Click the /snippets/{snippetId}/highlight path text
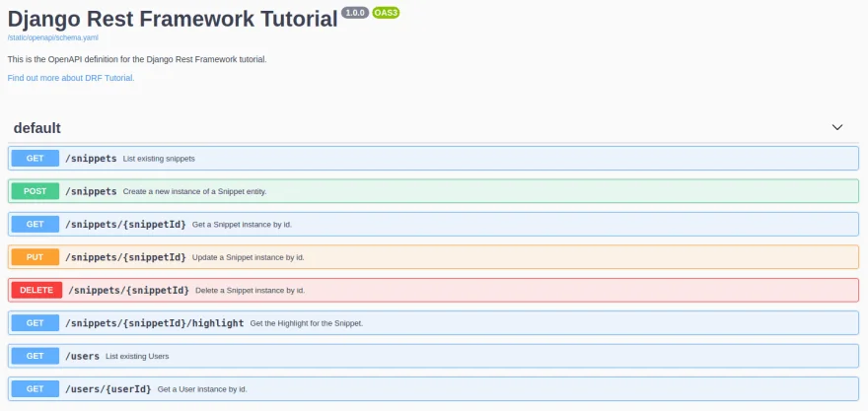This screenshot has height=411, width=868. [x=155, y=323]
